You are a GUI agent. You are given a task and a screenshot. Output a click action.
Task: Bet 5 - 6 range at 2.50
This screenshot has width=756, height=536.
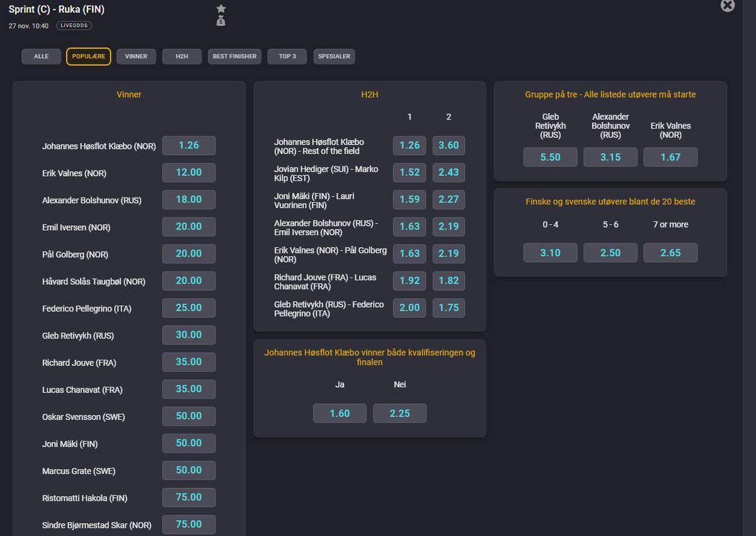(610, 253)
